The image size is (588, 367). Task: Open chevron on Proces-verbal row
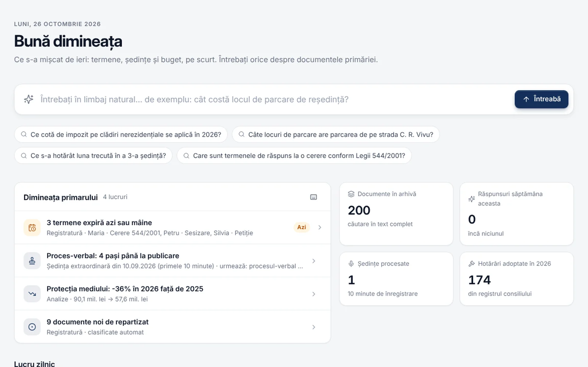(313, 261)
